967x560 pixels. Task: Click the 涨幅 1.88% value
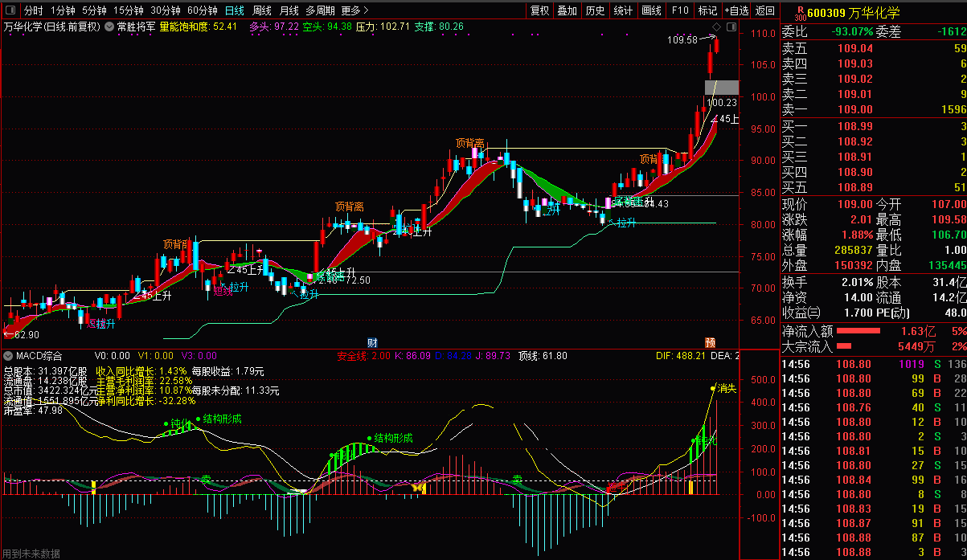tap(855, 235)
